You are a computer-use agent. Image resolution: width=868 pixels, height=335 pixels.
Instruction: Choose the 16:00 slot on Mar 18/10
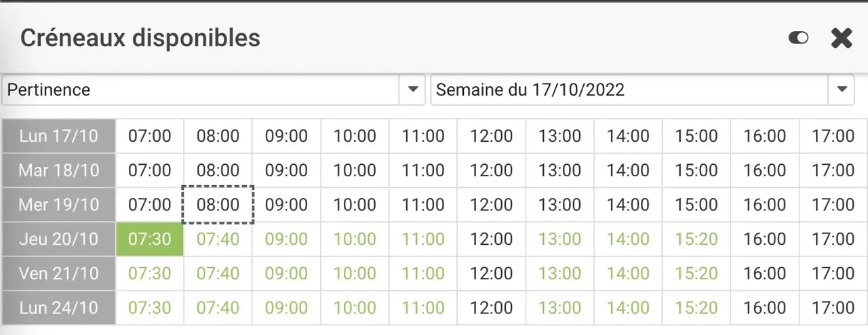pyautogui.click(x=764, y=170)
